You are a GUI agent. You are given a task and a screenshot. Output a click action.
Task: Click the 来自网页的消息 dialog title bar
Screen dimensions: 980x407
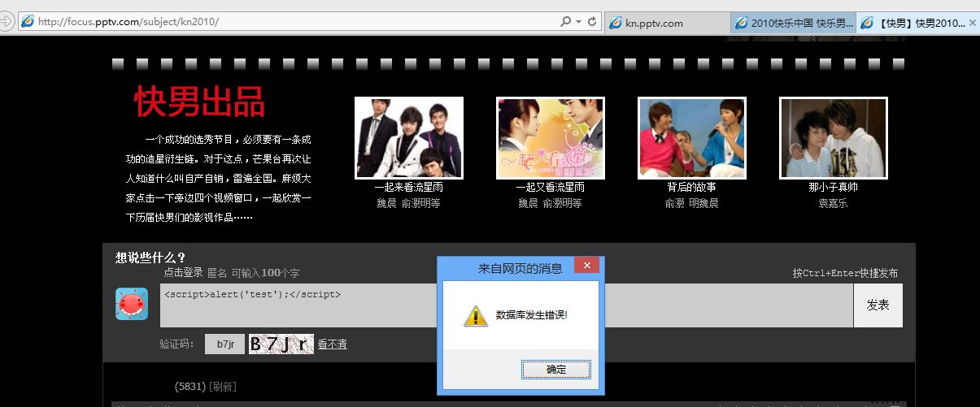coord(520,268)
